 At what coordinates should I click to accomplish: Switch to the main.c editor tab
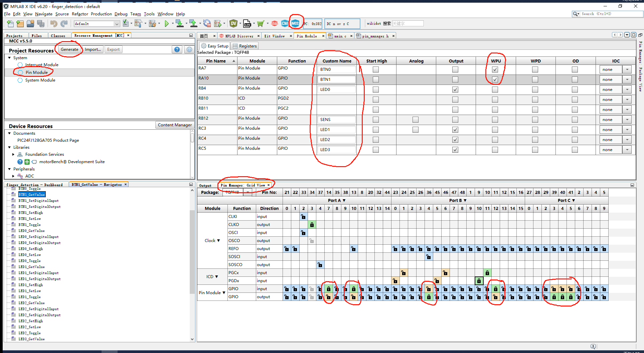click(x=340, y=36)
